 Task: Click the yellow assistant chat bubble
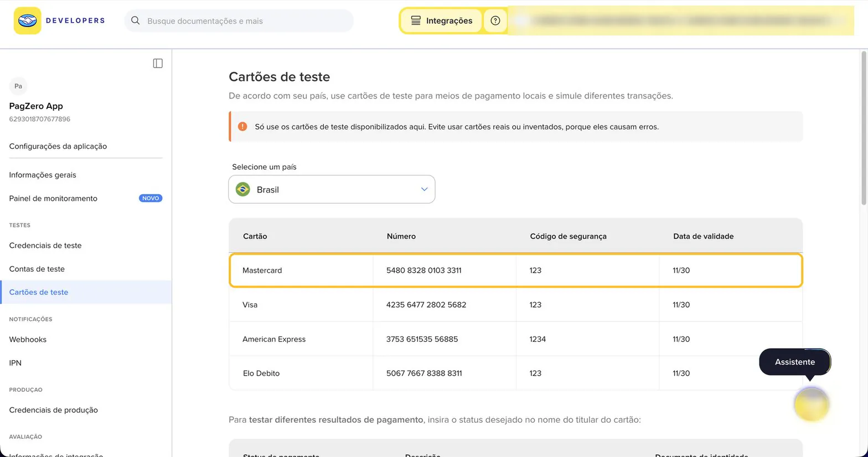click(x=812, y=404)
